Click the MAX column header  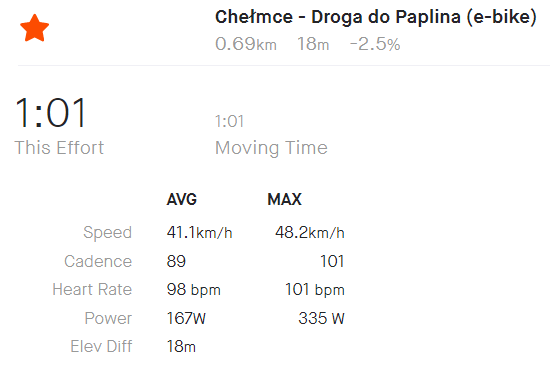tap(284, 200)
